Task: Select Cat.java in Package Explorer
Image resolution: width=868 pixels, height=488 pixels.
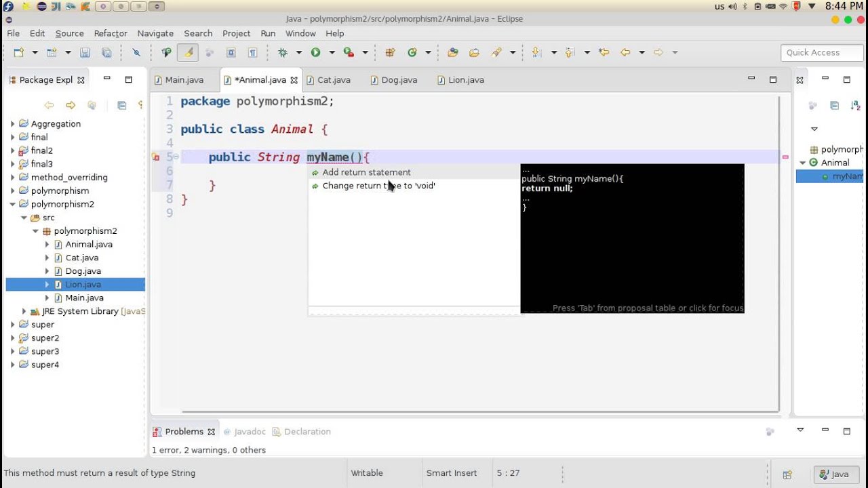Action: [x=81, y=258]
